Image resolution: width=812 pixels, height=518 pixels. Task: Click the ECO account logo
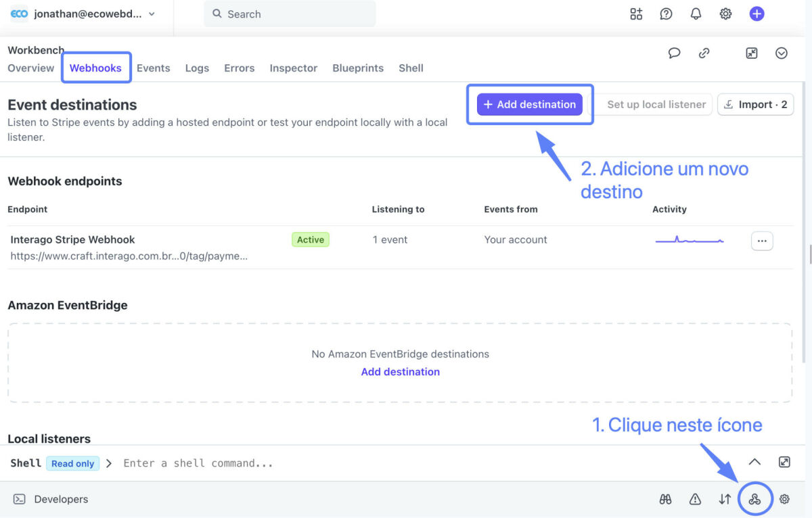(19, 14)
